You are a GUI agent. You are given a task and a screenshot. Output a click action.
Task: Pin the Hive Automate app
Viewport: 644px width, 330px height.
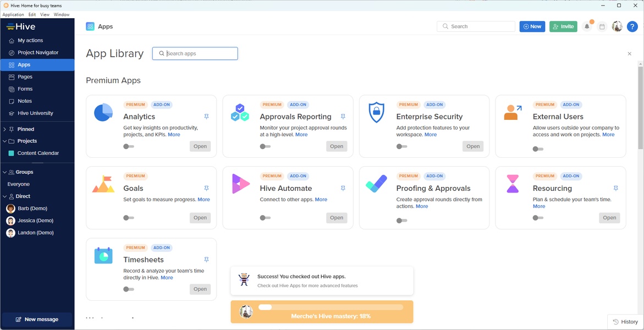343,188
